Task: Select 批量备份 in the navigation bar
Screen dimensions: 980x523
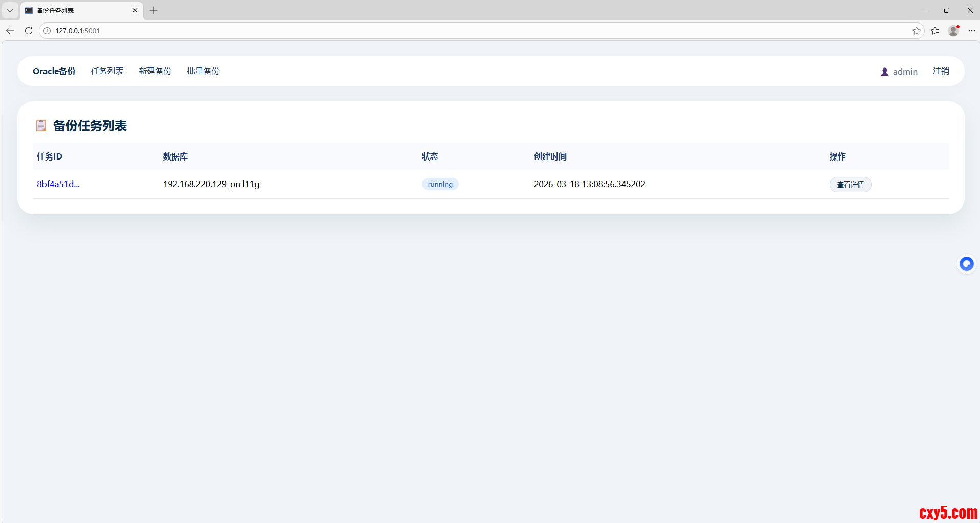Action: click(203, 71)
